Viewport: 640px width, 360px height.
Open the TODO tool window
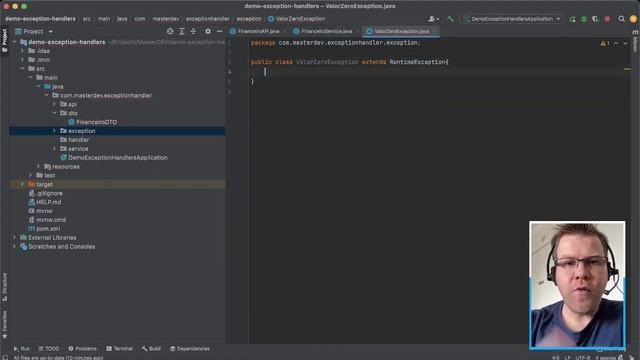[x=49, y=349]
